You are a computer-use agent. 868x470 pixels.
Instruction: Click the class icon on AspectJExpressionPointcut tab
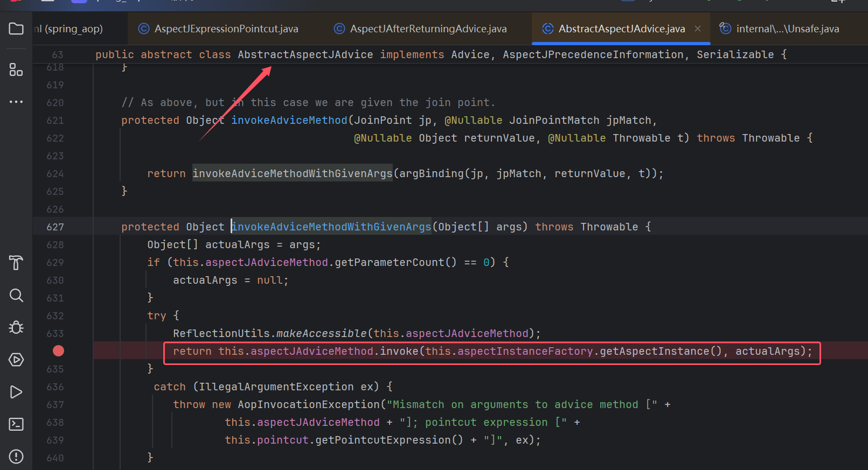coord(144,29)
